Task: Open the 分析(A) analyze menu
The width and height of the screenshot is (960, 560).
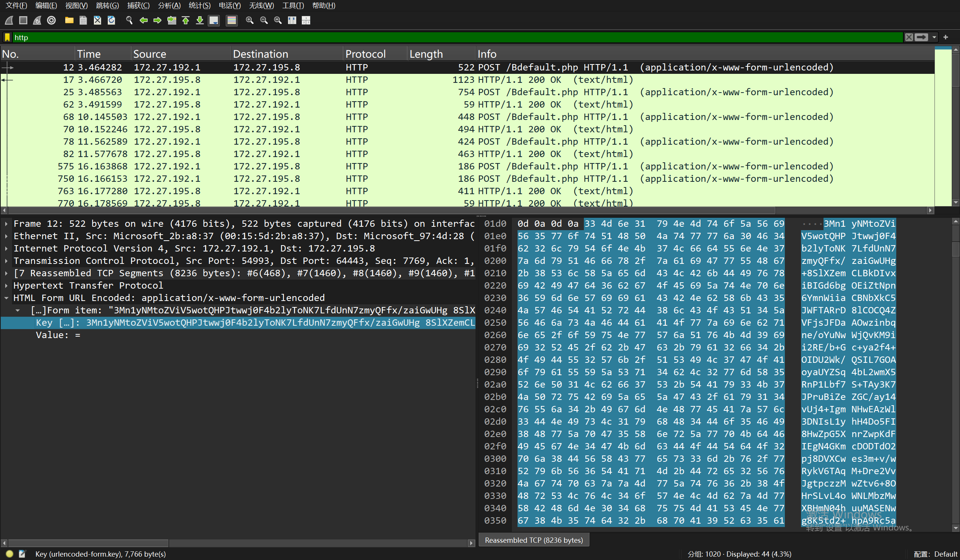Action: (x=169, y=5)
